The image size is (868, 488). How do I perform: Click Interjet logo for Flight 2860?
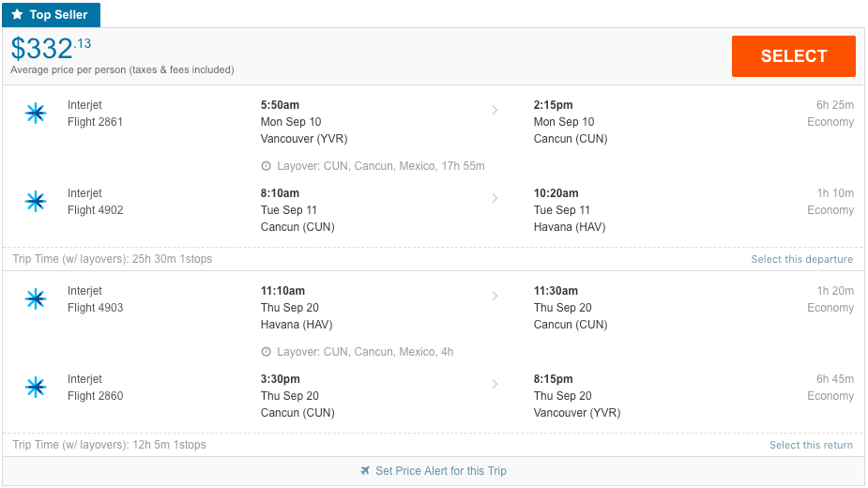click(36, 387)
